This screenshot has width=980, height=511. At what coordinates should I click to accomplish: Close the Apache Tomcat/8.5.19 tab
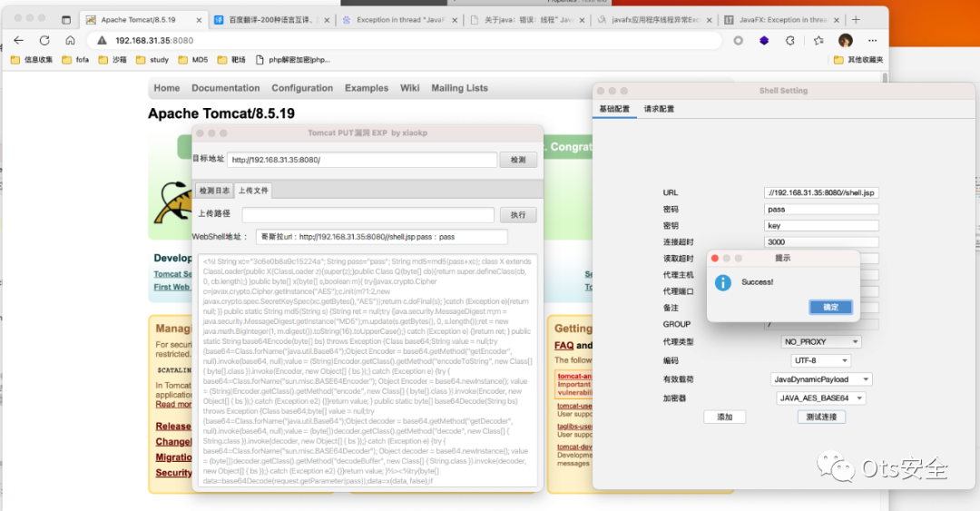199,20
